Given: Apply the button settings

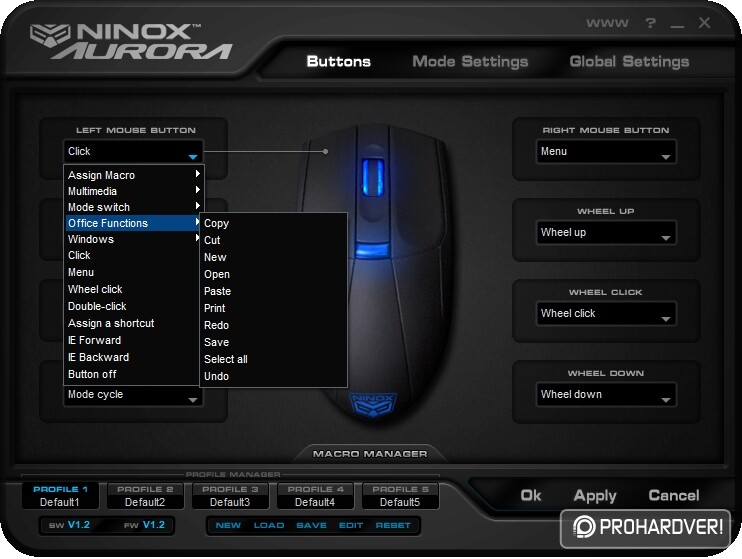Looking at the screenshot, I should [595, 496].
